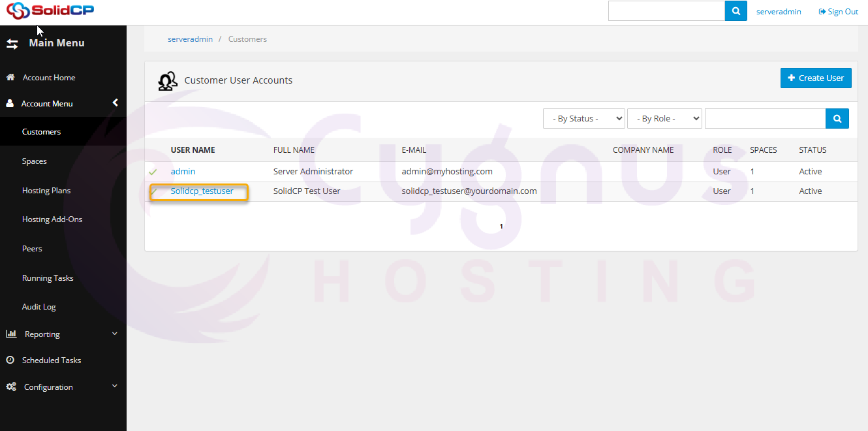Expand the Configuration menu section
868x431 pixels.
click(x=115, y=387)
